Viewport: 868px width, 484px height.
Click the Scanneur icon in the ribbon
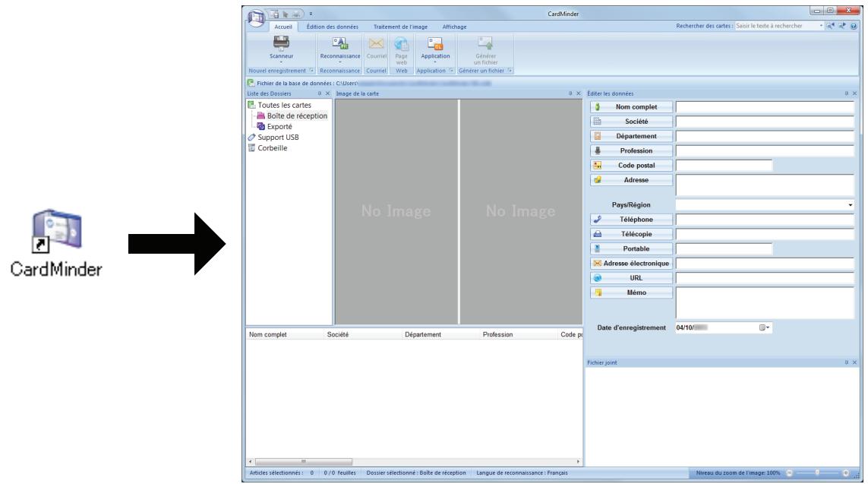tap(281, 43)
